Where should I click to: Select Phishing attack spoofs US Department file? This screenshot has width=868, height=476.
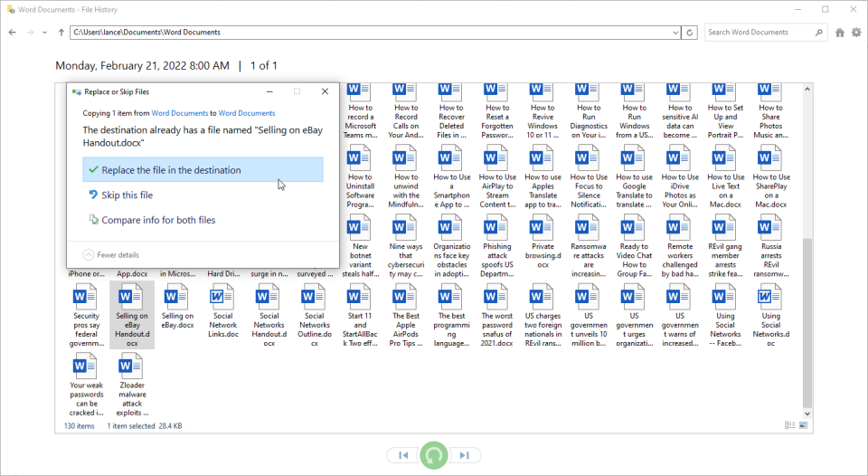click(497, 246)
